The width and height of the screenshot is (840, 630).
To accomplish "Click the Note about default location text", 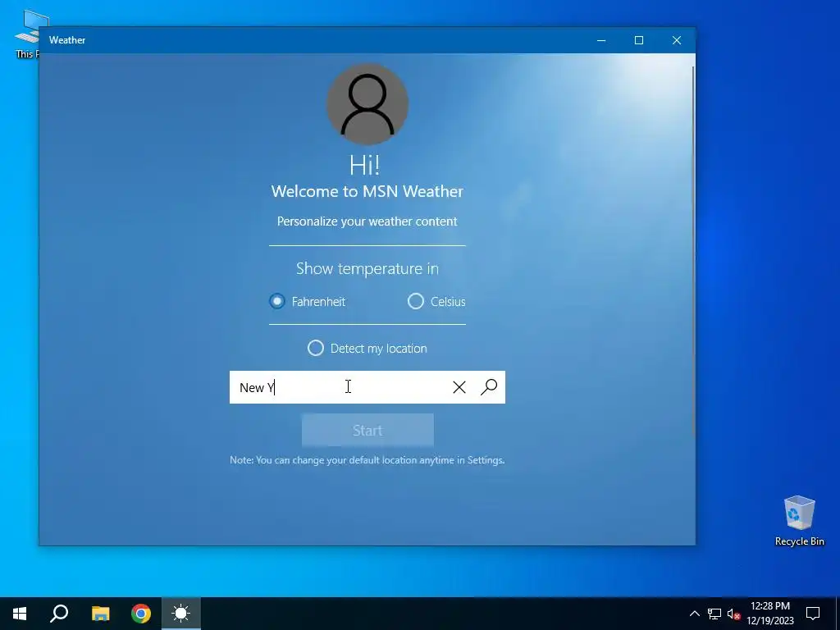I will click(367, 460).
